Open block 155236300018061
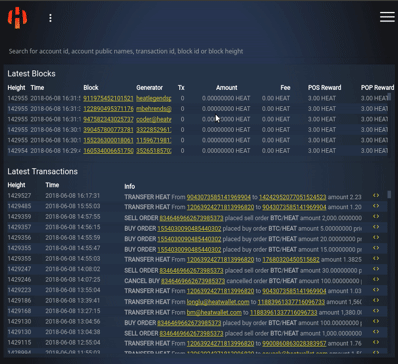 [108, 140]
